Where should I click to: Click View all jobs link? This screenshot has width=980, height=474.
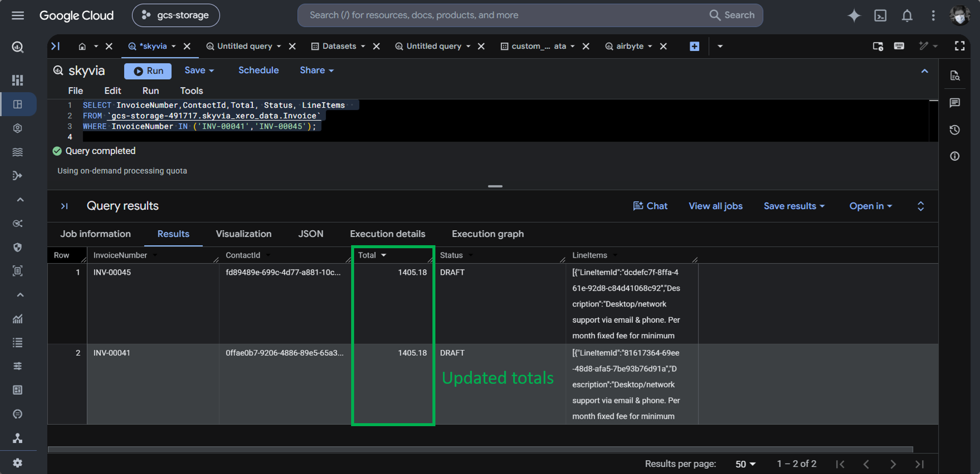pos(715,206)
